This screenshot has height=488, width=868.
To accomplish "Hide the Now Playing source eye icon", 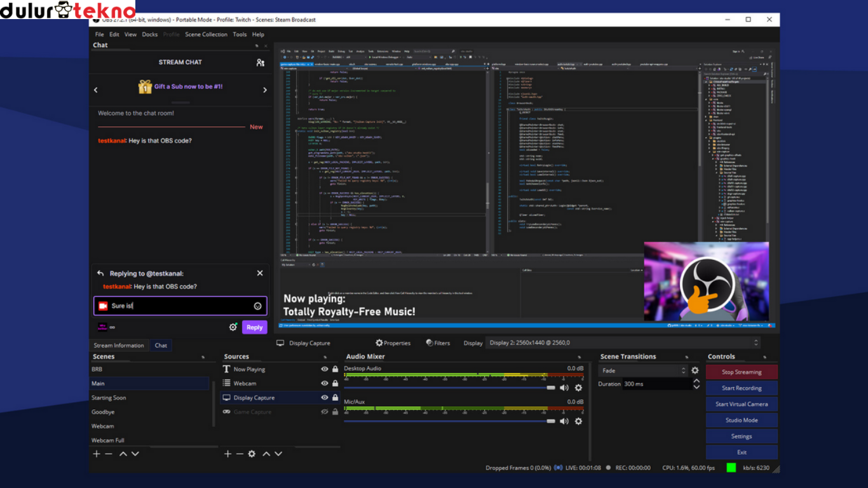I will point(325,369).
